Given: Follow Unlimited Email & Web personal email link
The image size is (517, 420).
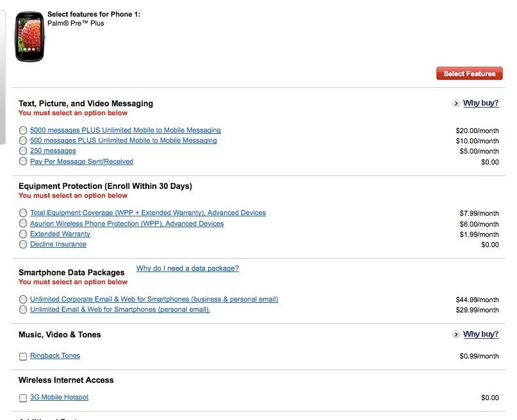Looking at the screenshot, I should [x=120, y=309].
